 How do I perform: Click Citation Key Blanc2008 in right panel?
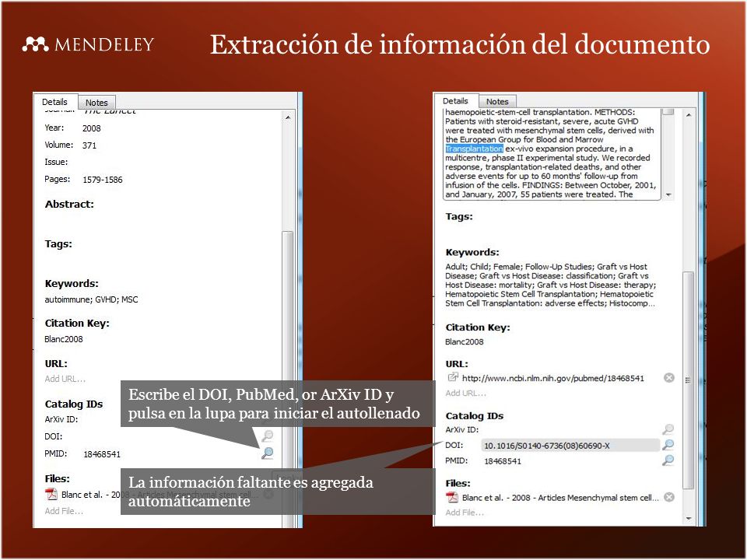coord(464,342)
